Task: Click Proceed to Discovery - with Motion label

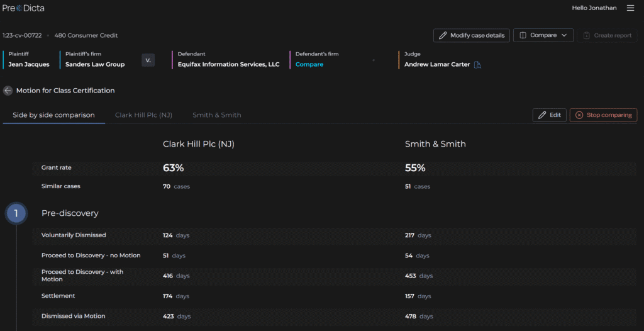Action: tap(82, 276)
